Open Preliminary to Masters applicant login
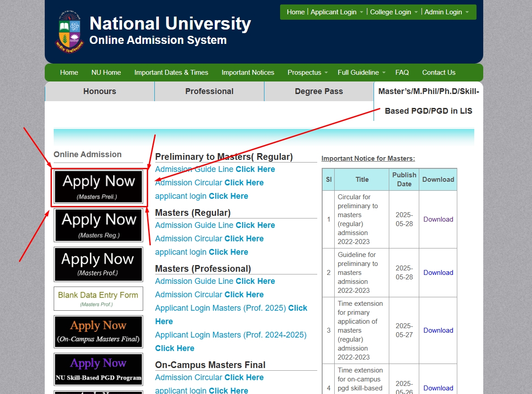Image resolution: width=532 pixels, height=394 pixels. (201, 196)
